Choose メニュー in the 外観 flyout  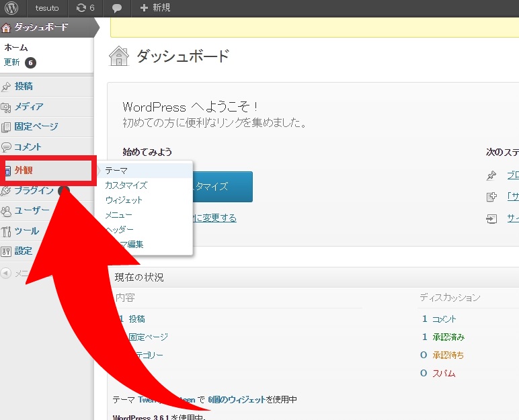click(118, 215)
